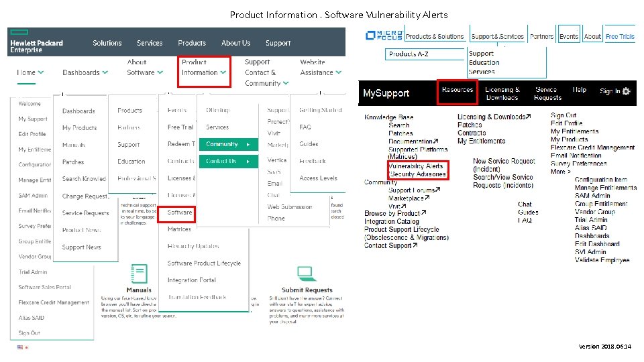
Task: Expand the Home dropdown chevron
Action: pos(41,72)
